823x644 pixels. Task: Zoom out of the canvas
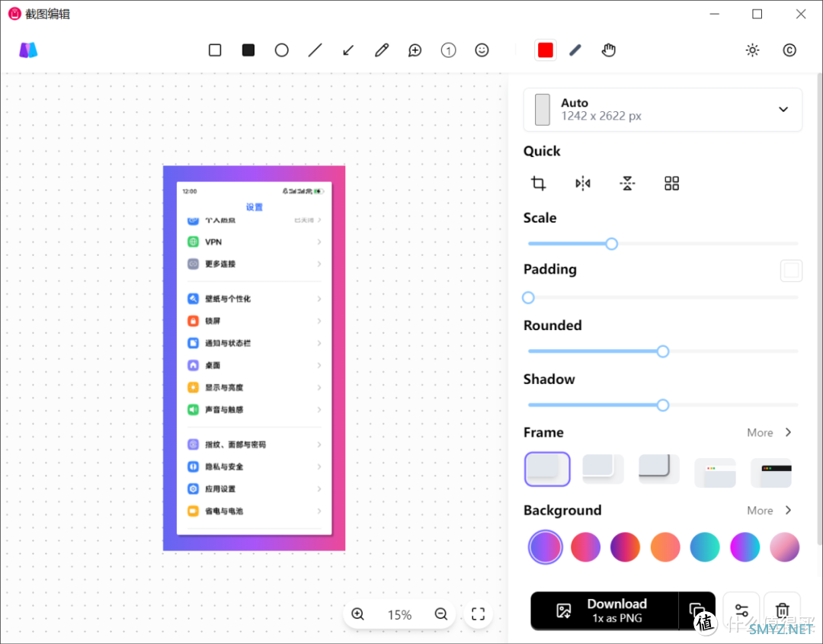pos(441,614)
